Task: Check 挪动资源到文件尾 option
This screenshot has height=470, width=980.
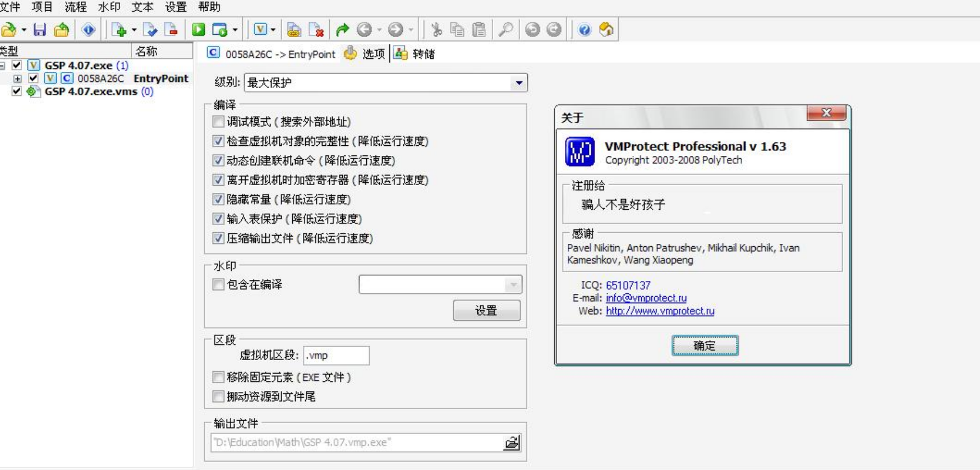Action: [x=219, y=397]
